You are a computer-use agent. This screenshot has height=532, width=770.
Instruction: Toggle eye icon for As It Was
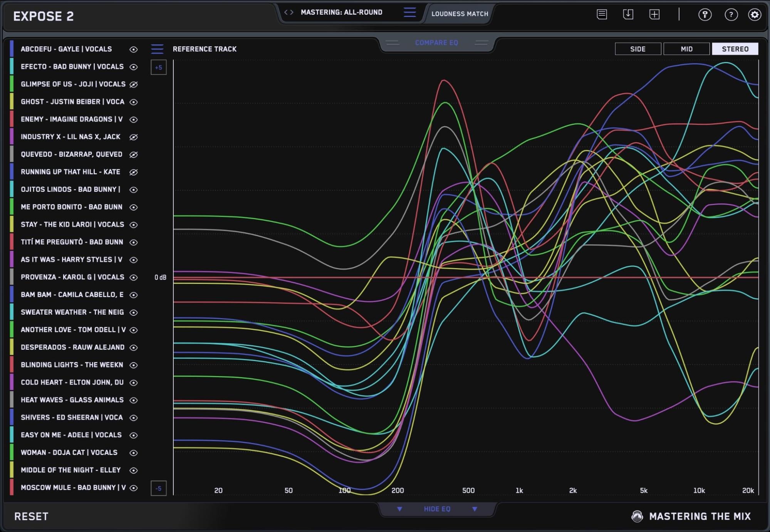pyautogui.click(x=134, y=260)
